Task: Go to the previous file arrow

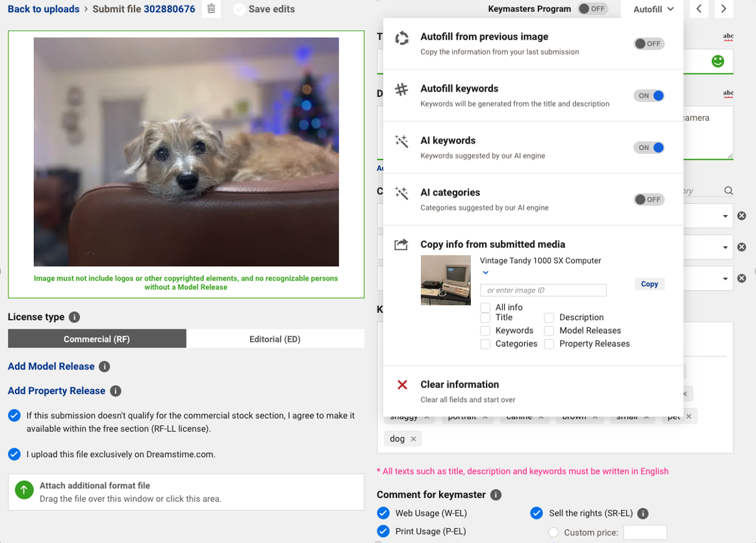Action: [x=699, y=9]
